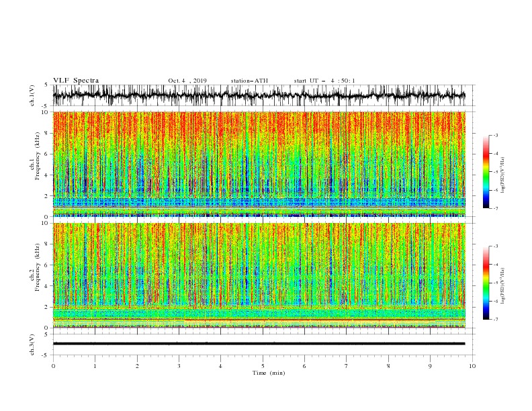Click the ch.1 voltage waveform trace
This screenshot has height=411, width=532.
[x=259, y=95]
